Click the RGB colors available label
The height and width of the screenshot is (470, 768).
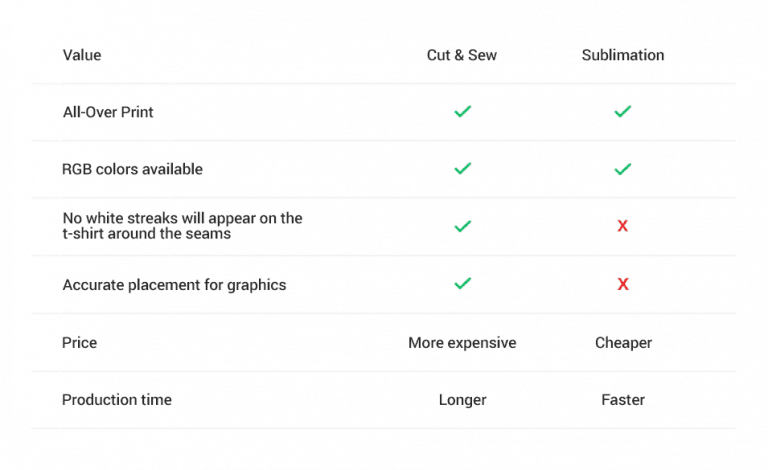132,169
